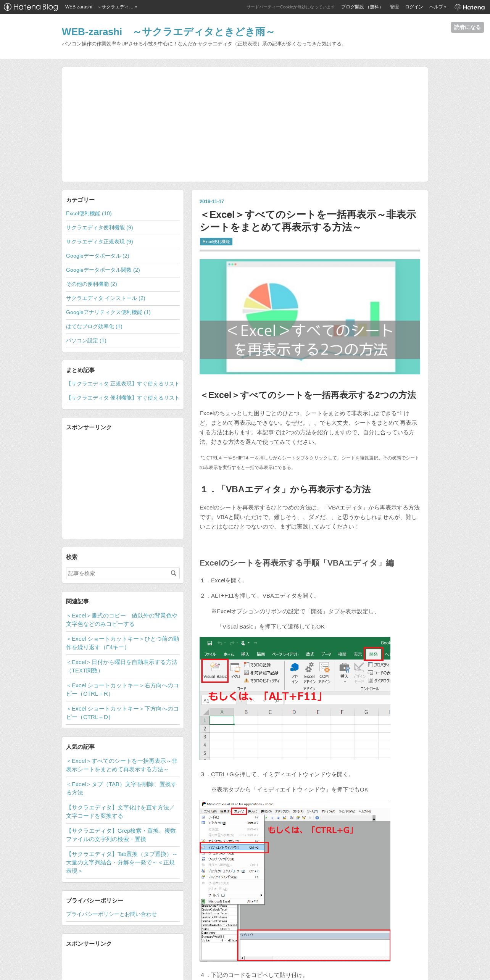Click the Hatena Blog logo in the top bar
This screenshot has height=980, width=490.
pos(31,7)
